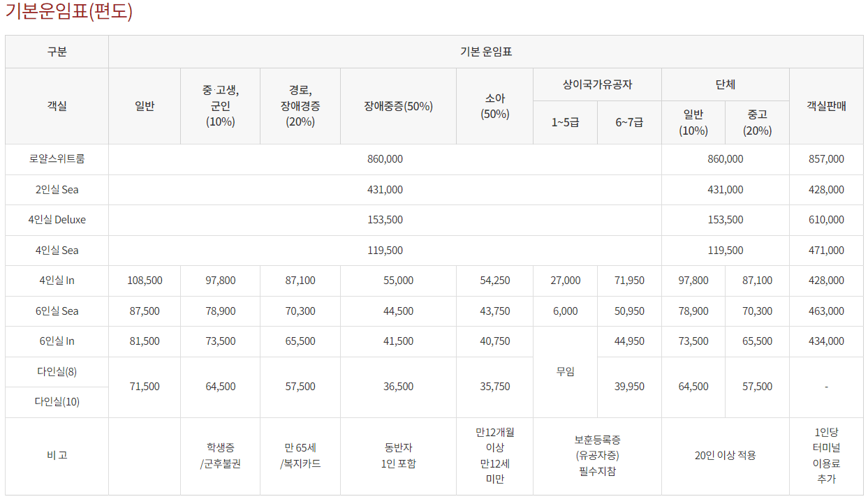Click the 1인당 터미널 이용료 추가 note
This screenshot has height=499, width=868.
826,456
